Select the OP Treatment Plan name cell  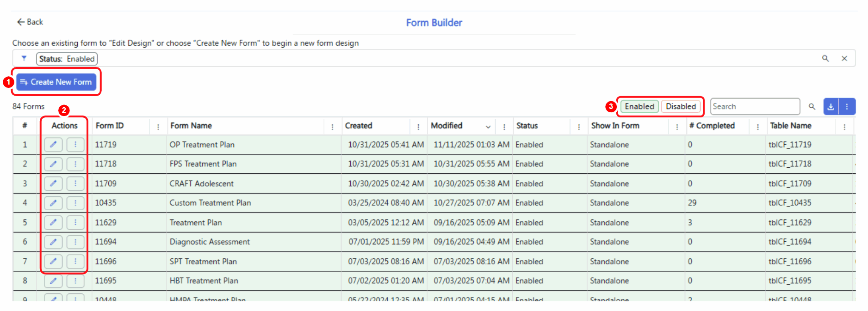click(254, 145)
